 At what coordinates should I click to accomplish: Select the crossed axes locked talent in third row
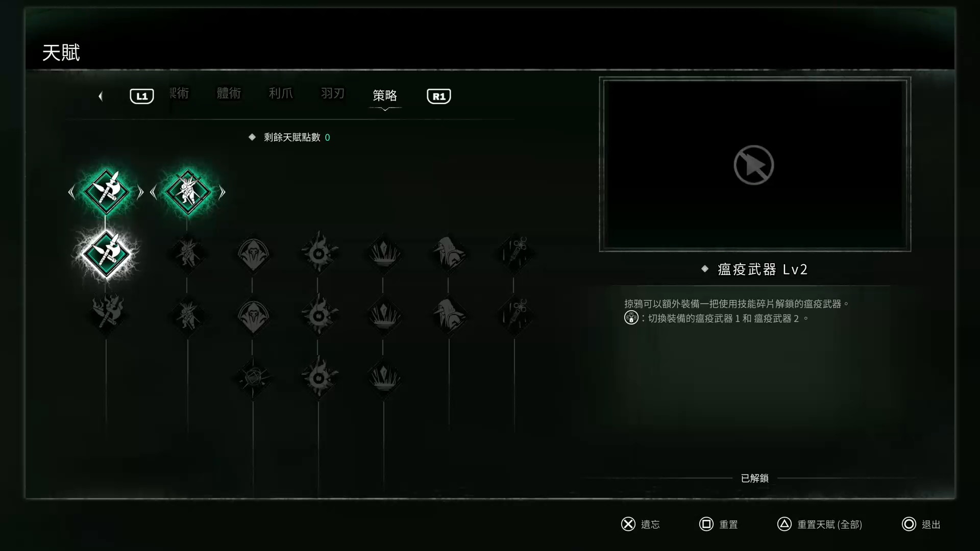pyautogui.click(x=106, y=315)
